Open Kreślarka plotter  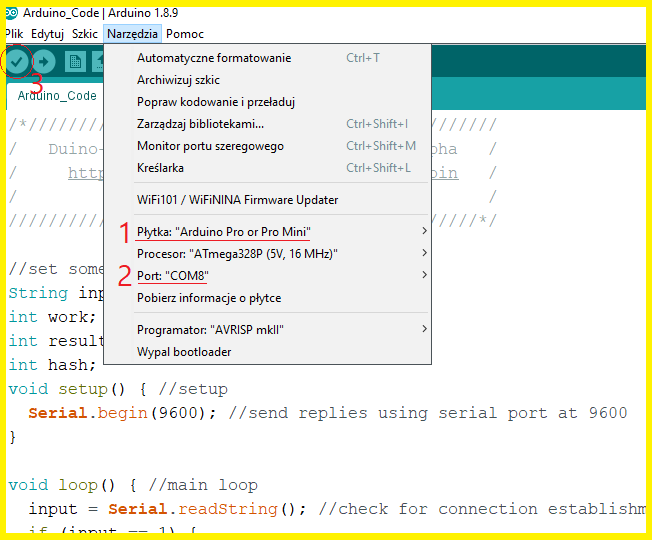tap(267, 168)
